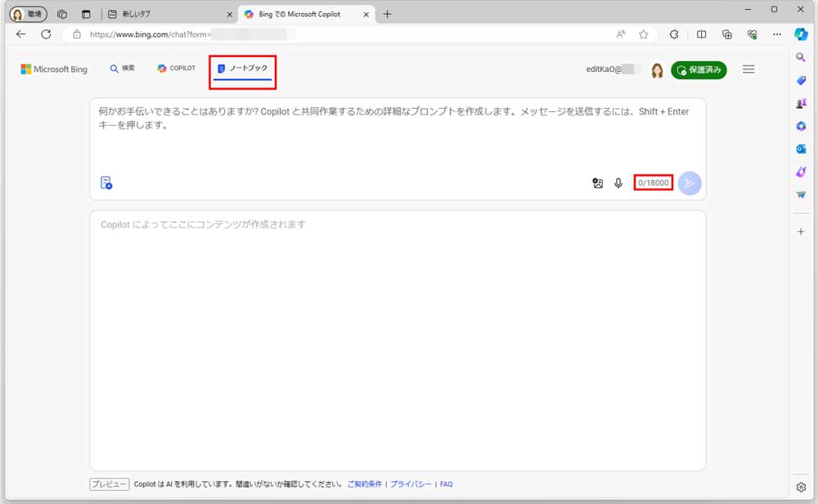The height and width of the screenshot is (504, 818).
Task: Click the green 保護済み button
Action: click(x=699, y=70)
